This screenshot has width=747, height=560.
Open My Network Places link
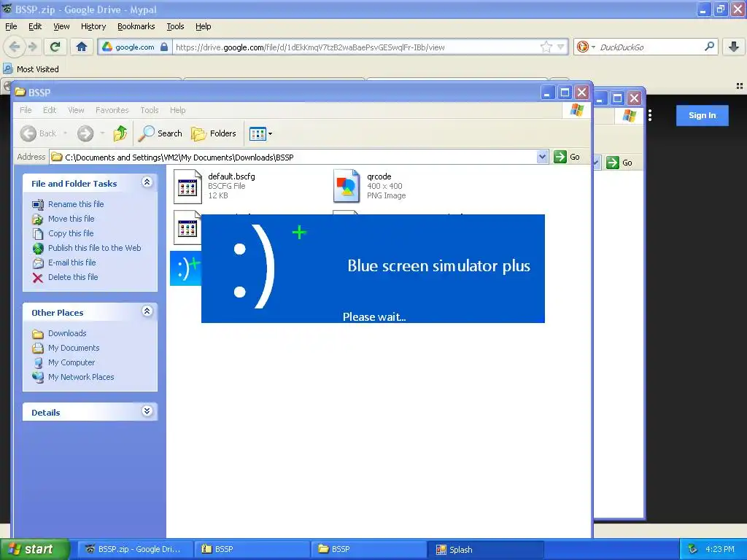(x=81, y=377)
